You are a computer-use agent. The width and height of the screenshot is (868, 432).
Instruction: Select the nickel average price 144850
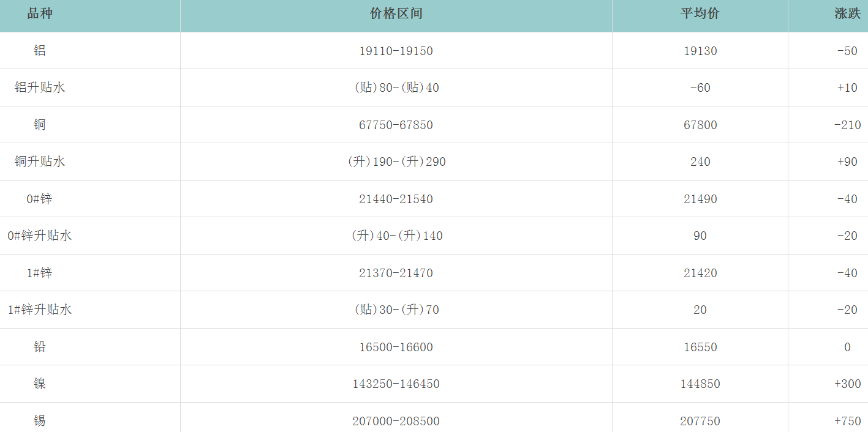(700, 384)
